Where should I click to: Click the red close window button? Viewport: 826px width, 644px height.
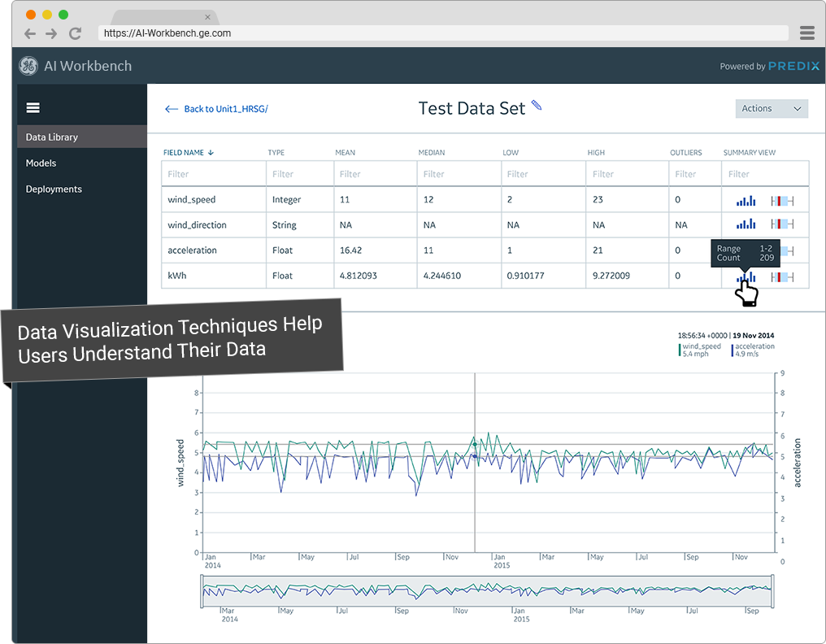pos(31,15)
